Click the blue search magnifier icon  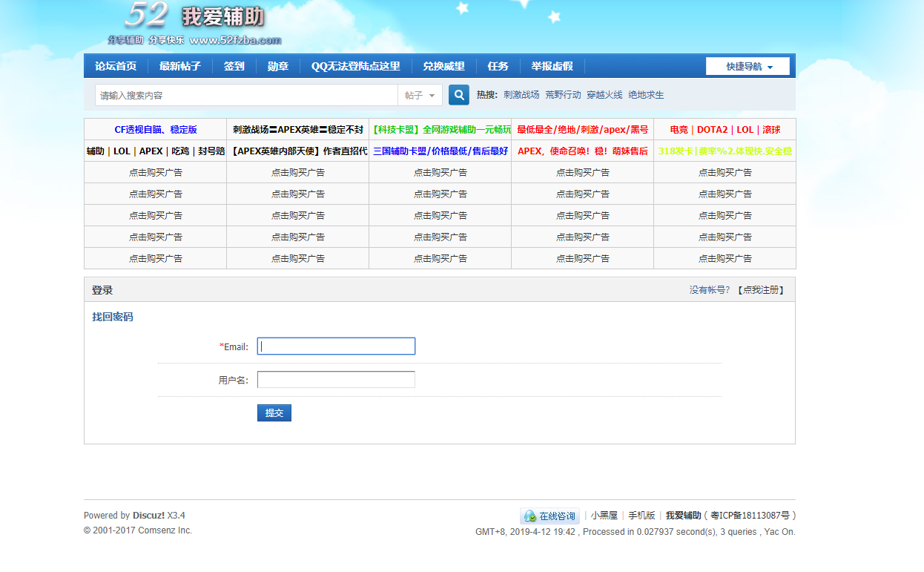(x=459, y=95)
